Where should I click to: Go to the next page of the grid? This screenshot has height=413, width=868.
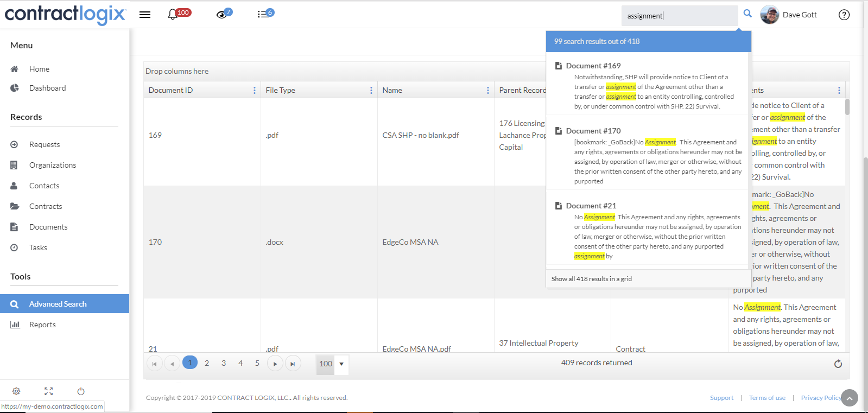coord(275,364)
